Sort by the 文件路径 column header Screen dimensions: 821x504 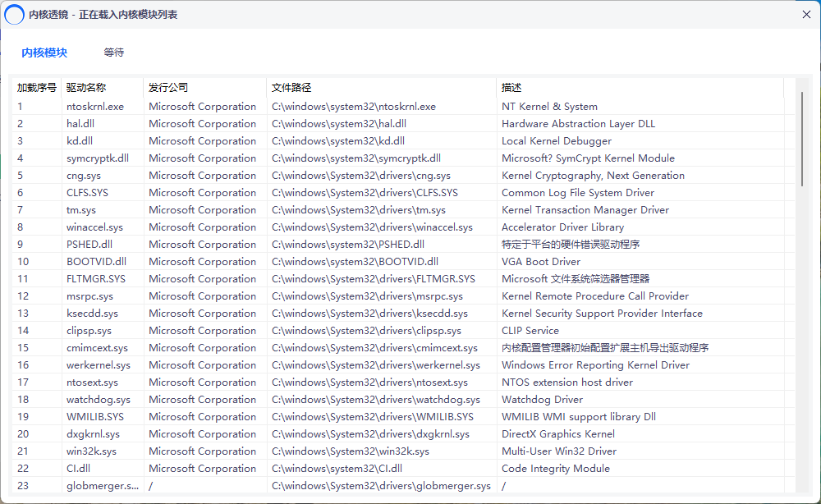pos(289,87)
